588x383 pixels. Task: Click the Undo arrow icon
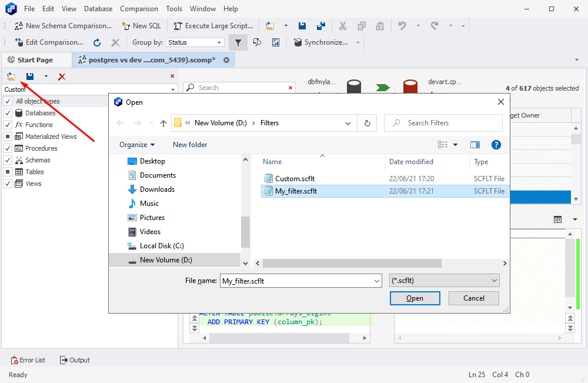click(x=402, y=26)
